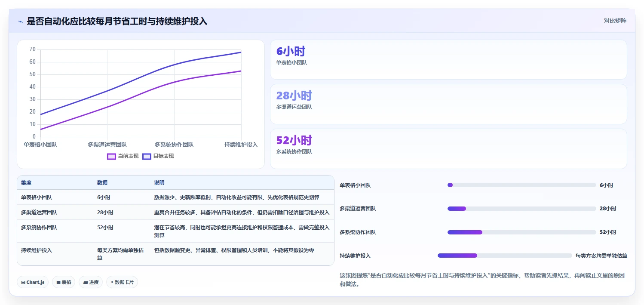The width and height of the screenshot is (644, 305).
Task: Select table cell 多系统协作团队
Action: coord(39,228)
